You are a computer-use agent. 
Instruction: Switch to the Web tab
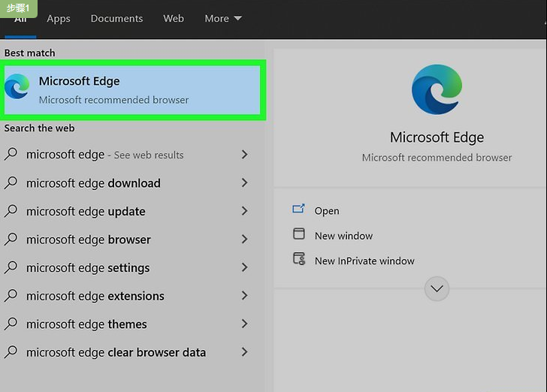coord(174,19)
